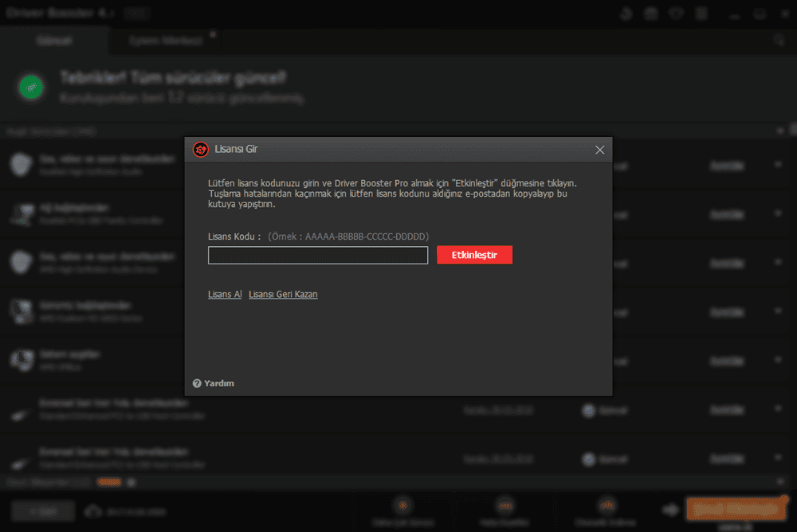Focus the Lisans Kodu input field

point(317,255)
